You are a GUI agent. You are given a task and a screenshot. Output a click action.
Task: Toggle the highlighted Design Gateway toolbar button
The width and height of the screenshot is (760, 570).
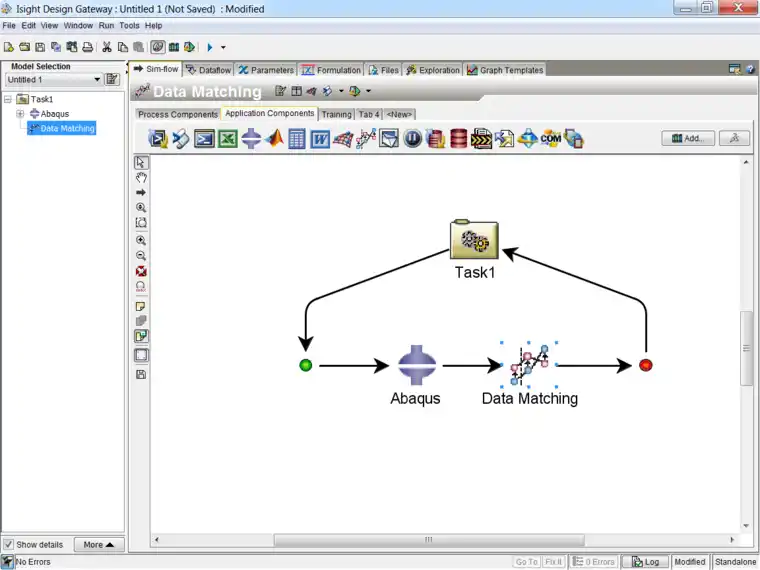click(158, 47)
